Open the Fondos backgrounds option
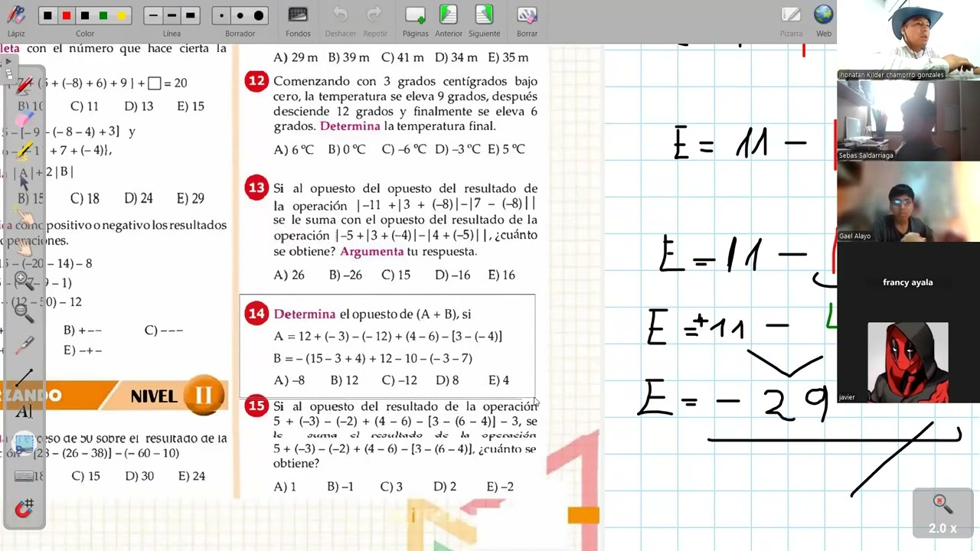Screen dimensions: 980x551 [x=298, y=20]
